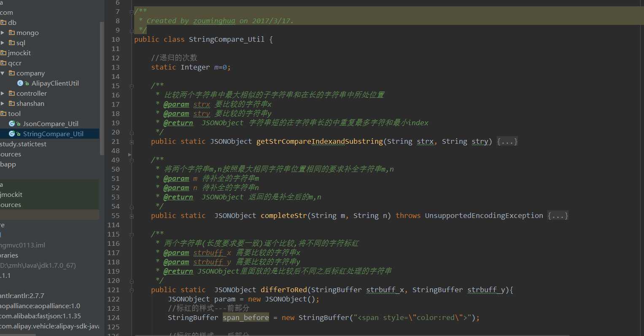Expand folded method at line 55 gutter
The height and width of the screenshot is (336, 644).
[132, 216]
